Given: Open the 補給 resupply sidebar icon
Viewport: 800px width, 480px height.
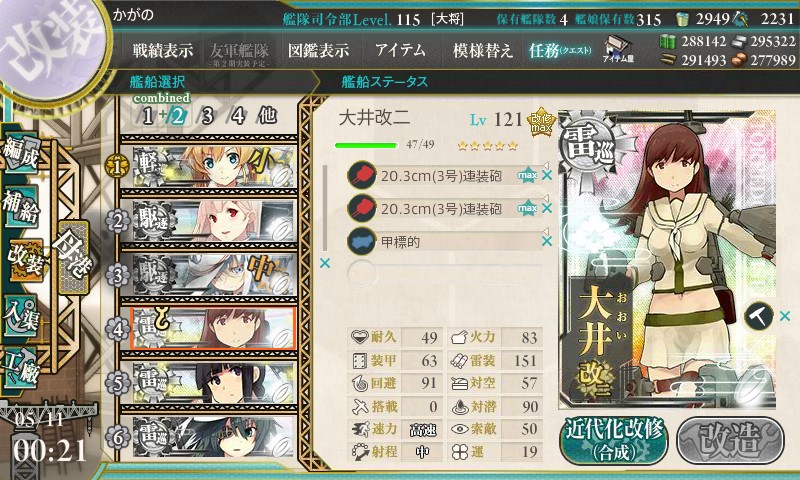Looking at the screenshot, I should [22, 207].
